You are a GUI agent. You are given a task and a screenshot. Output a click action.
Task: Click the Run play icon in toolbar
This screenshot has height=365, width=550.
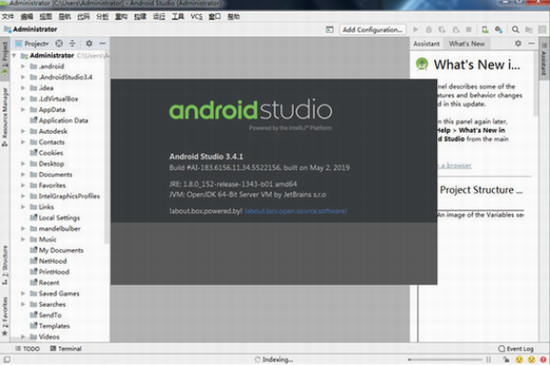pos(416,29)
